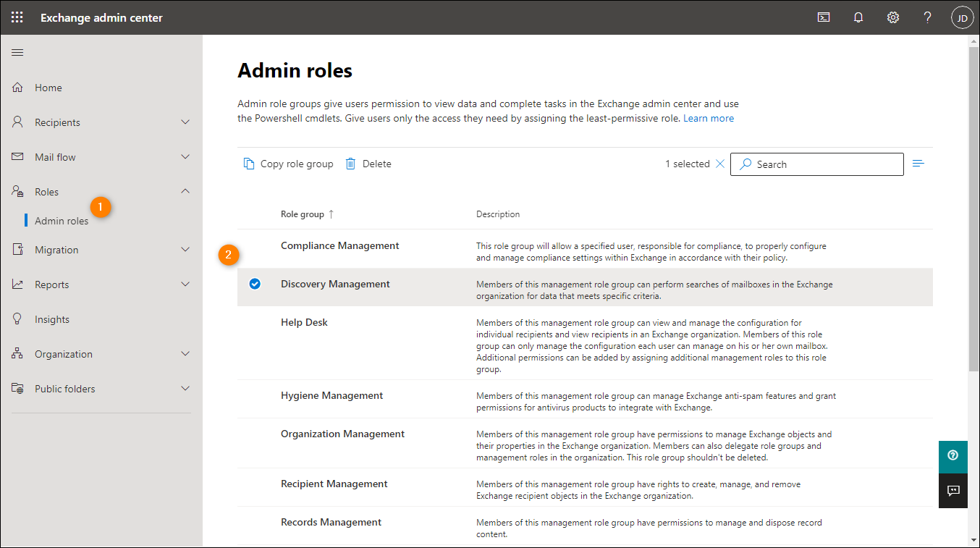
Task: Click the Description column header
Action: (x=498, y=214)
